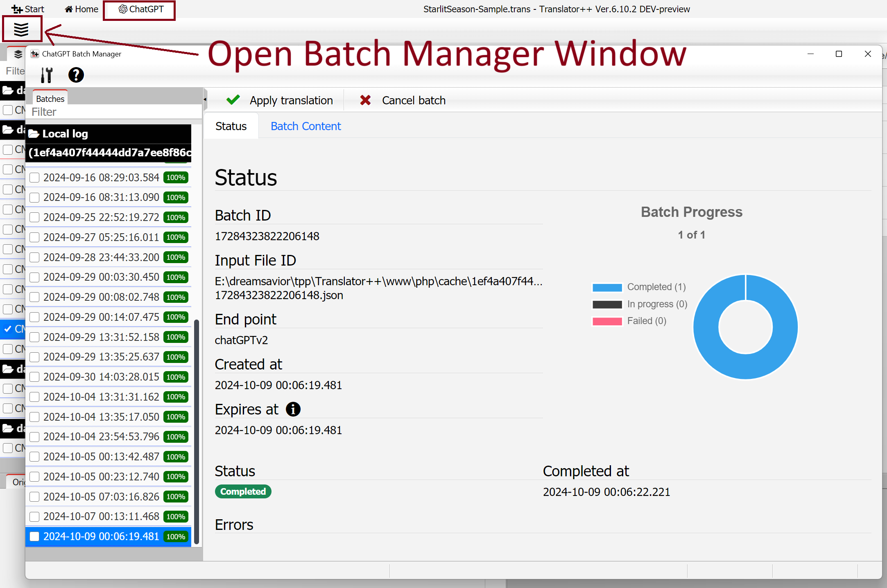Click the Input File ID cache path
This screenshot has width=887, height=588.
point(378,288)
